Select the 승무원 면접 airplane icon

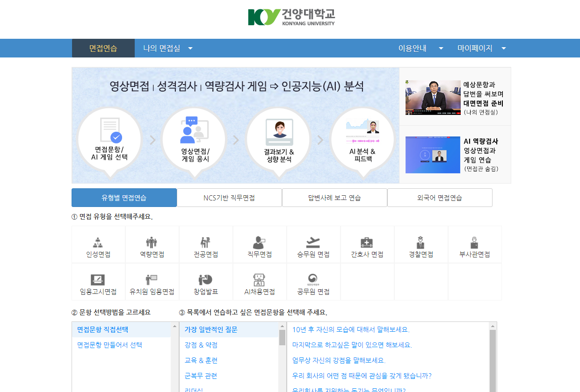(x=313, y=244)
